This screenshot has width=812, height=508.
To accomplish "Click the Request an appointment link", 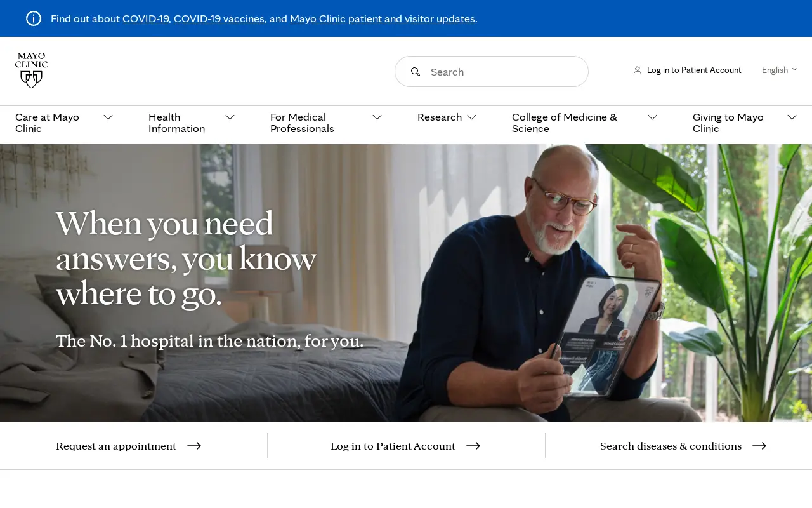I will (116, 446).
